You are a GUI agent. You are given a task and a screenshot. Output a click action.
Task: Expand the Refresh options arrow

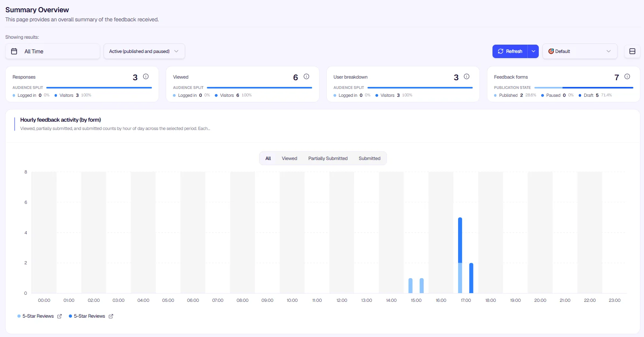(533, 51)
